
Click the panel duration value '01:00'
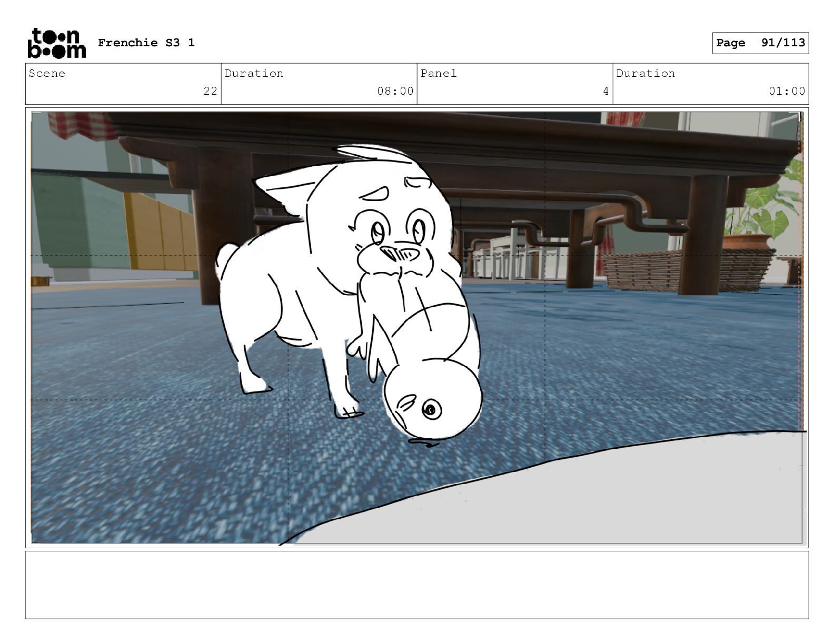(x=787, y=91)
